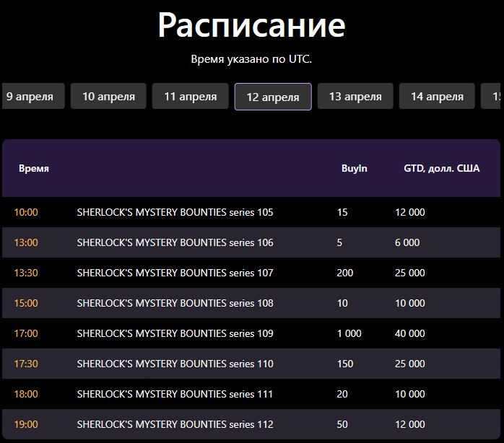The height and width of the screenshot is (443, 504).
Task: Click the Время column header
Action: point(33,168)
